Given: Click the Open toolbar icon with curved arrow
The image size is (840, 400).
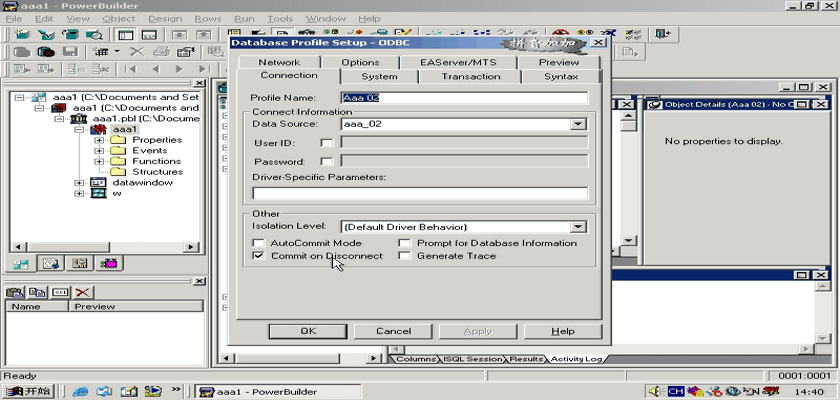Looking at the screenshot, I should [70, 35].
